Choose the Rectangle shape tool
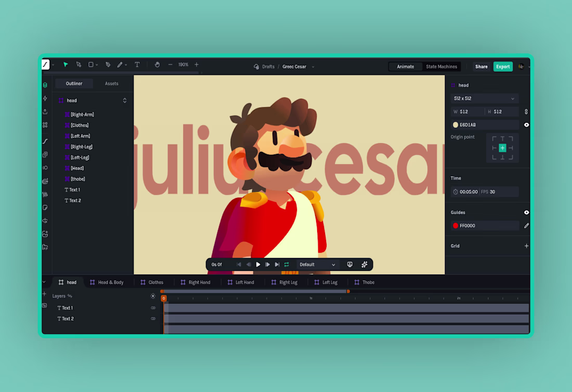The height and width of the screenshot is (392, 572). click(x=91, y=64)
